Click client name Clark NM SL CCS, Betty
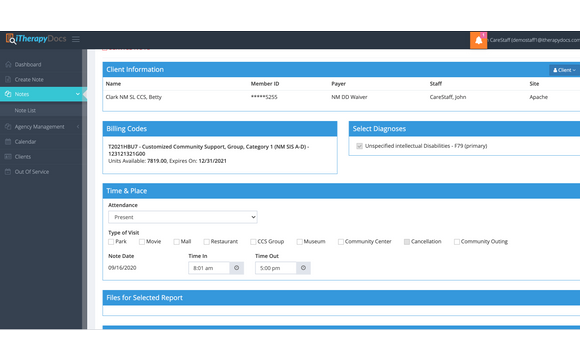Screen dimensions: 580x361 (x=134, y=97)
